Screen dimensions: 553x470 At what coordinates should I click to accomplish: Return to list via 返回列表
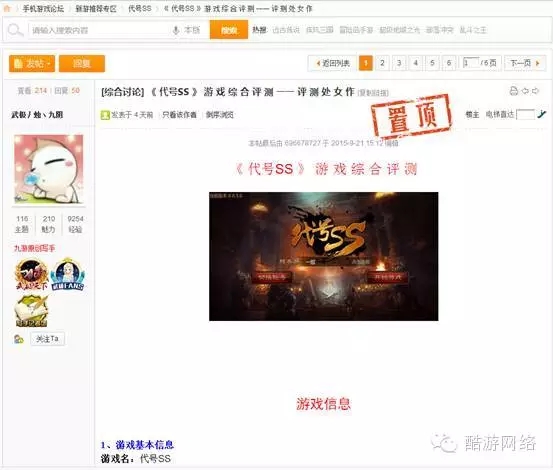[x=332, y=63]
